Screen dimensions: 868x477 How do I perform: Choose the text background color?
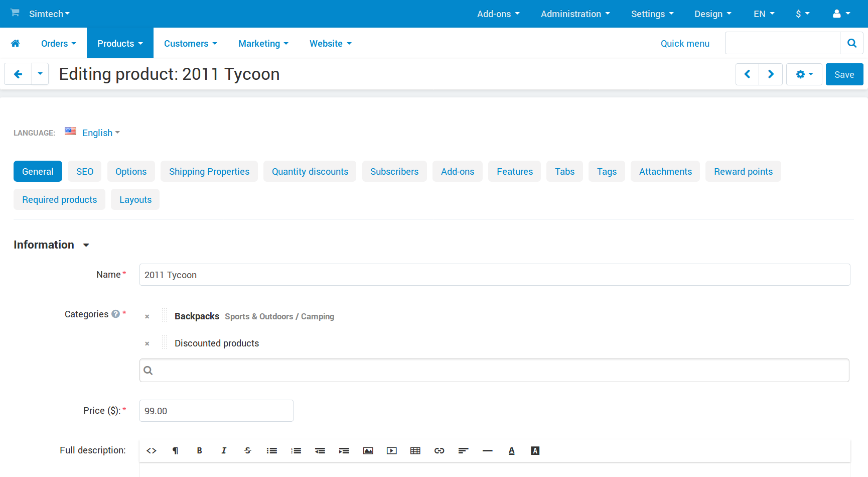pyautogui.click(x=535, y=451)
